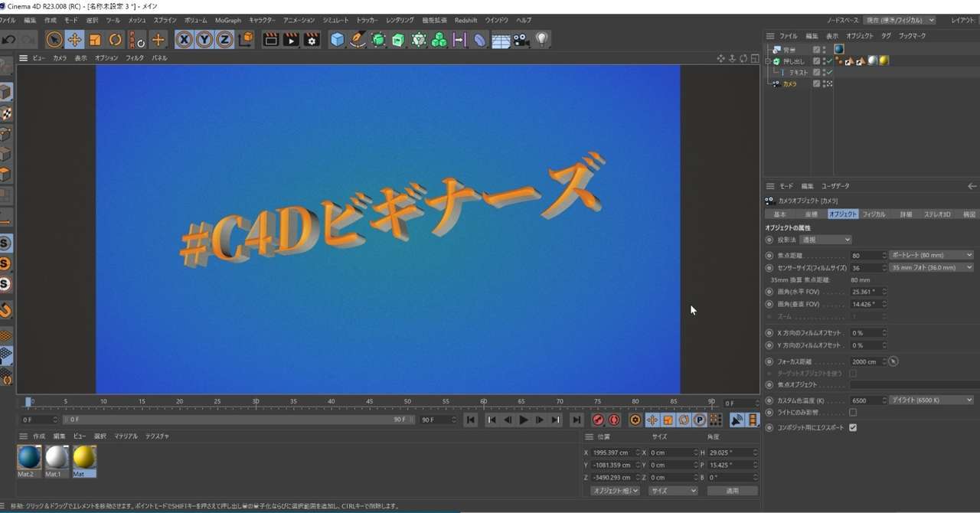This screenshot has width=980, height=513.
Task: Open the MoGraph menu
Action: [228, 20]
